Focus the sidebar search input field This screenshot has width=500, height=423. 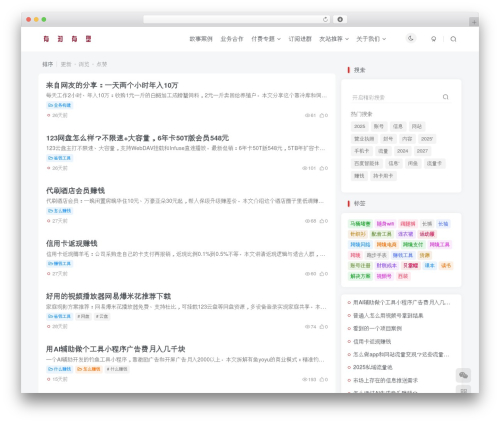(x=396, y=97)
